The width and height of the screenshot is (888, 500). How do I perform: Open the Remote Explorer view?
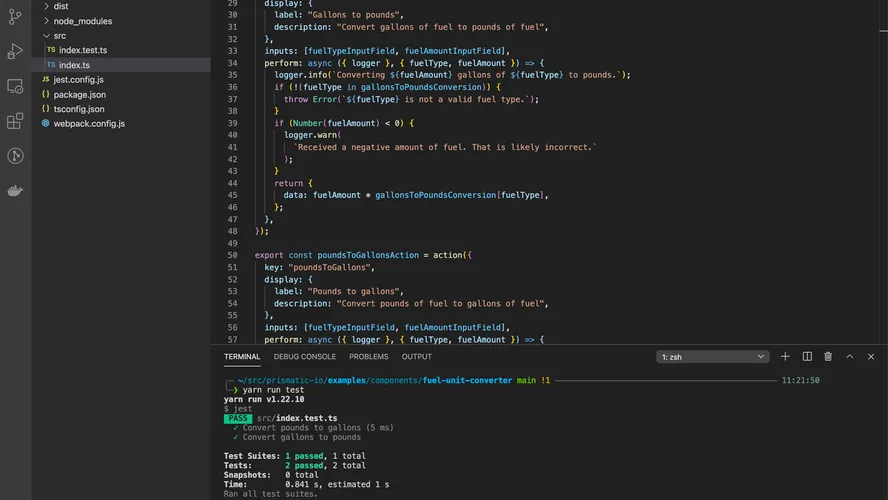(x=15, y=86)
